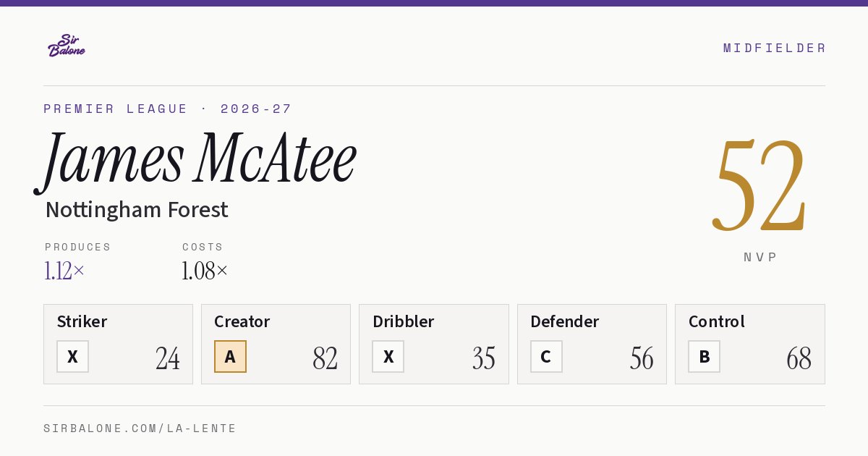Select the MIDFIELDER position label

click(x=774, y=48)
